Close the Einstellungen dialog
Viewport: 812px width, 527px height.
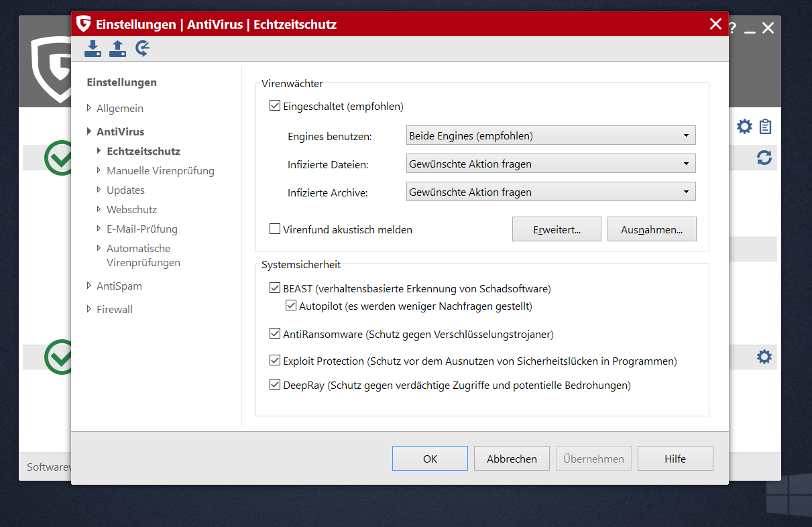715,25
